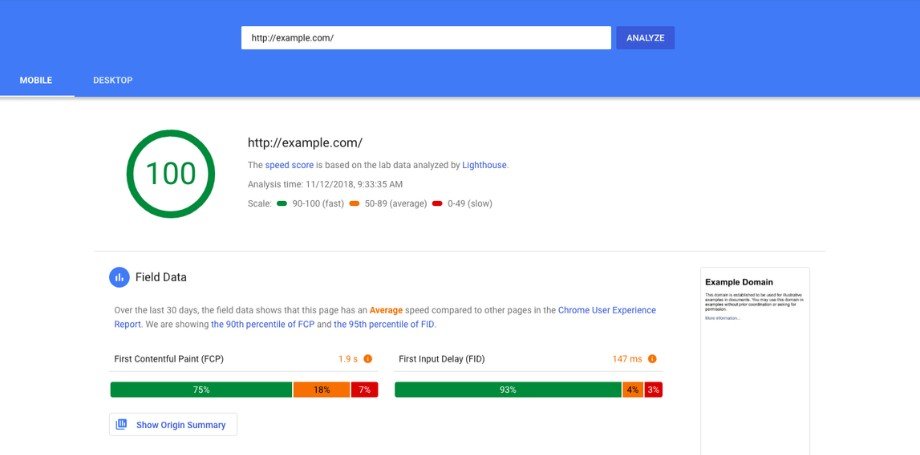This screenshot has width=920, height=455.
Task: Click the FCP orange info icon
Action: (x=367, y=359)
